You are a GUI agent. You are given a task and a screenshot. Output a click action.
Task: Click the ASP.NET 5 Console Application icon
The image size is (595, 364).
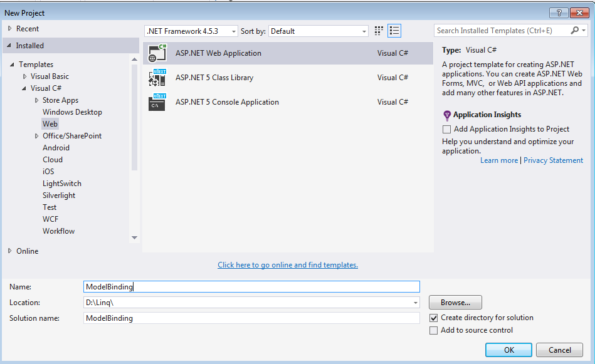coord(157,101)
